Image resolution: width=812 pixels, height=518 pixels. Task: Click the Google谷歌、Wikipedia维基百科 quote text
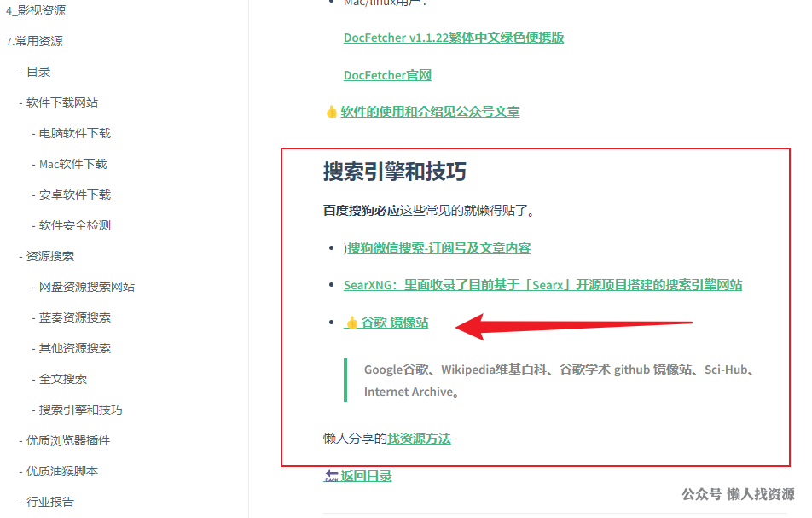(x=558, y=370)
